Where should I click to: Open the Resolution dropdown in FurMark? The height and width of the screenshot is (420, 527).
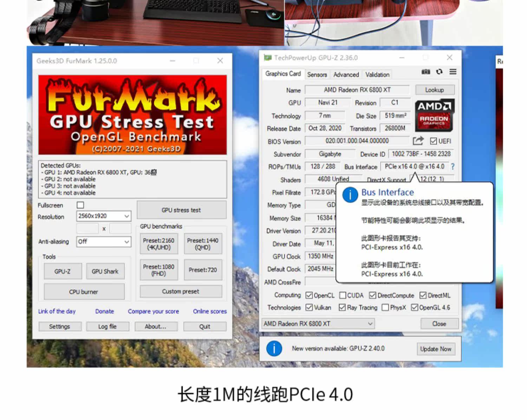click(104, 216)
